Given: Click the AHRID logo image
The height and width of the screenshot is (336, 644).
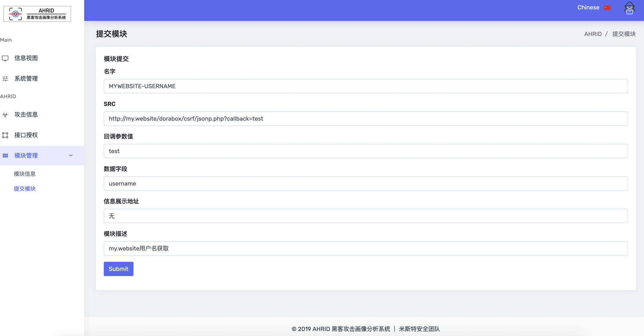Looking at the screenshot, I should (x=37, y=14).
